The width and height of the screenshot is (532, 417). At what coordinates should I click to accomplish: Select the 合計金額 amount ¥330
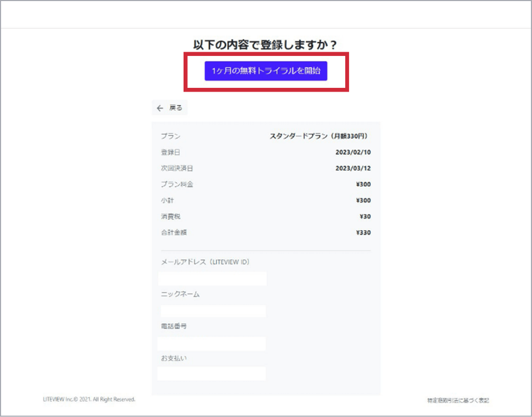tap(363, 232)
